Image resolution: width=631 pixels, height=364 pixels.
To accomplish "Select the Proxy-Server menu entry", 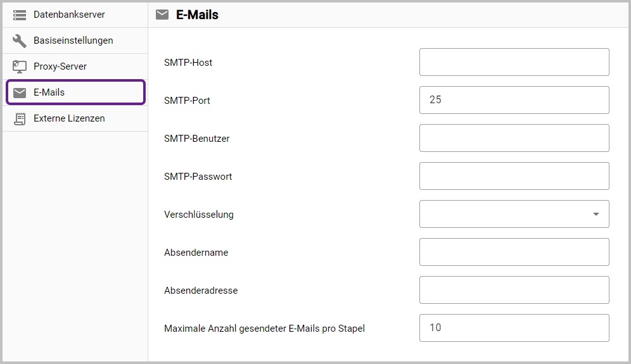I will click(60, 66).
